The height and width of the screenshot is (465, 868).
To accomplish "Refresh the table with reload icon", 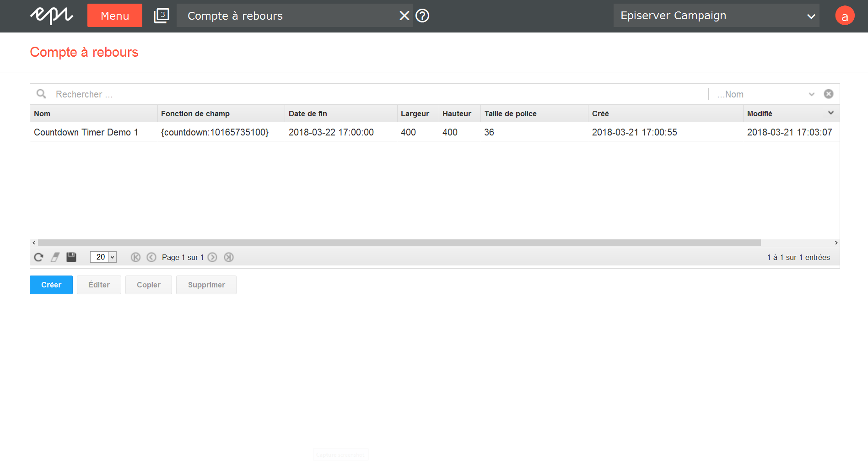I will pos(38,257).
